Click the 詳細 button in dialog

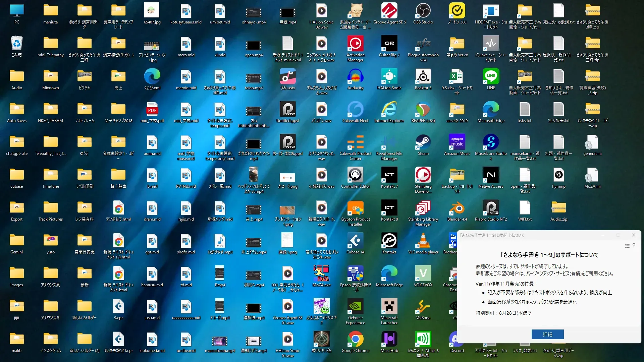(547, 334)
